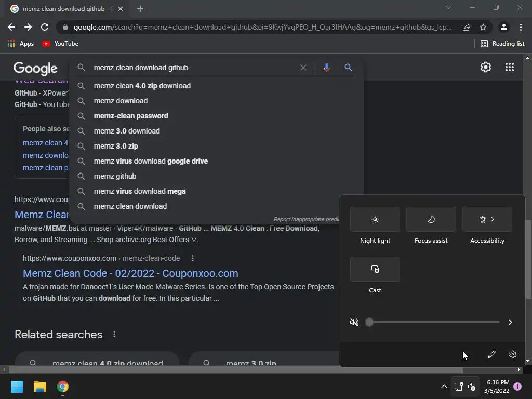Click the volume slider track
The image size is (532, 399).
(x=433, y=322)
